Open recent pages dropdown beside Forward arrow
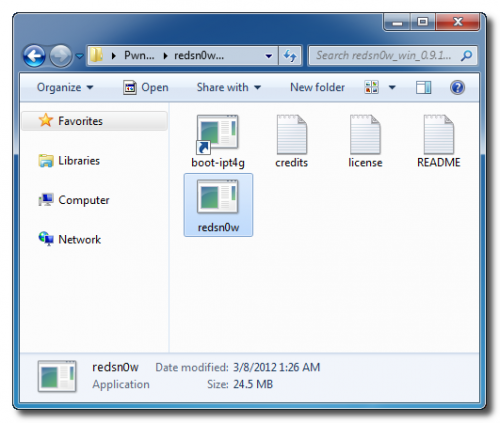The width and height of the screenshot is (500, 423). tap(79, 56)
